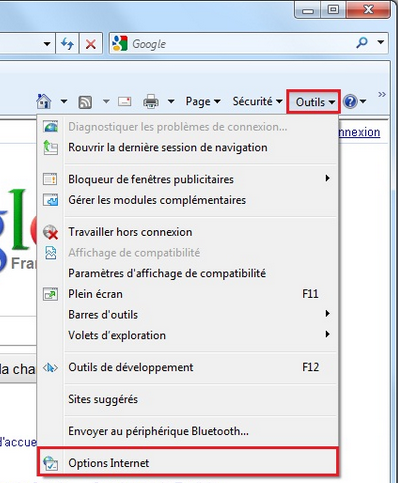Minimize the browser window
The width and height of the screenshot is (398, 483).
(x=308, y=10)
